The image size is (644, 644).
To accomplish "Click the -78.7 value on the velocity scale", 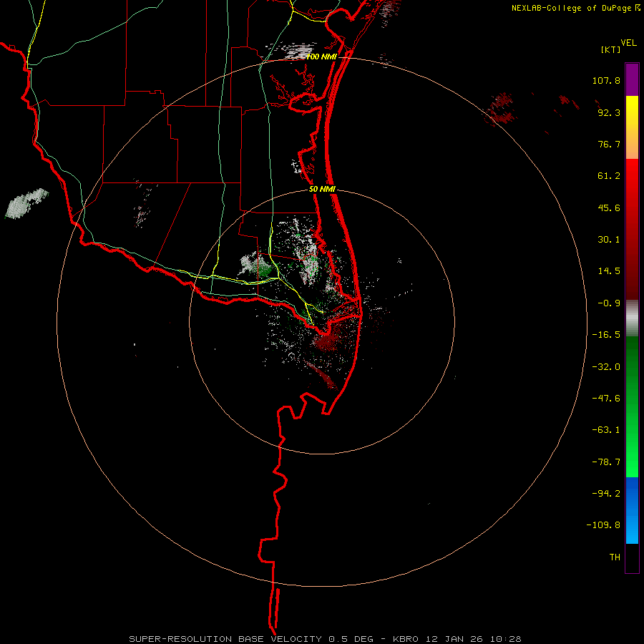I will click(606, 462).
